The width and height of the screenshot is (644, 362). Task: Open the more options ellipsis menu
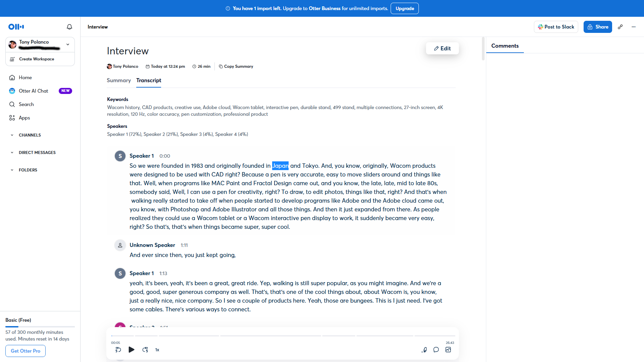(x=634, y=27)
